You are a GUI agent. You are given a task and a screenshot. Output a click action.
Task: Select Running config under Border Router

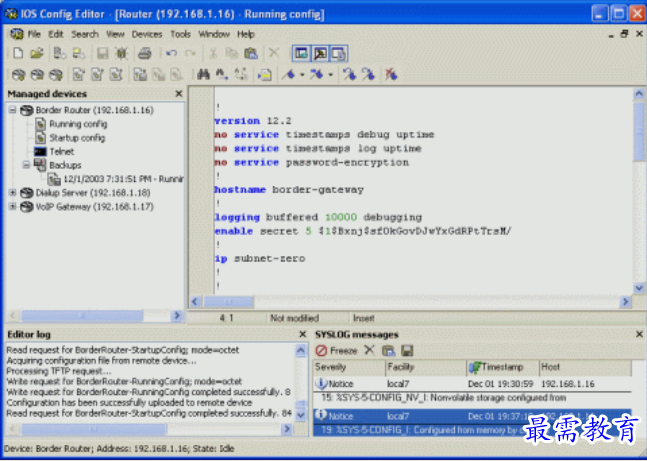pyautogui.click(x=78, y=124)
